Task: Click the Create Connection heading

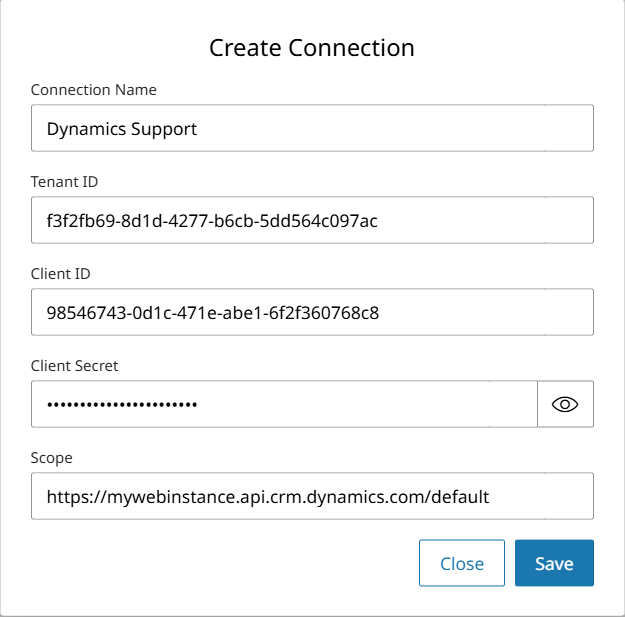Action: (312, 48)
